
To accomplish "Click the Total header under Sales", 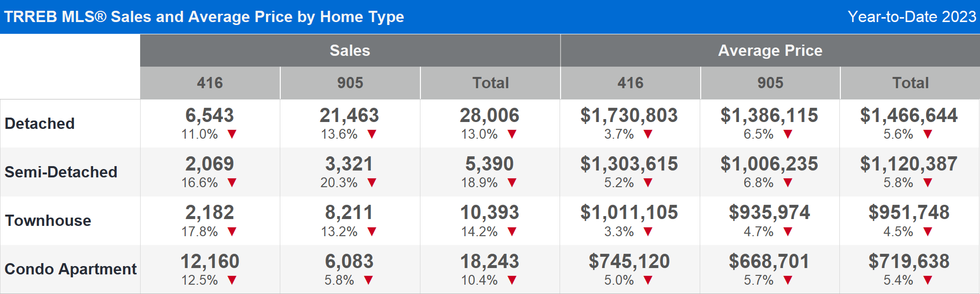I will (490, 83).
